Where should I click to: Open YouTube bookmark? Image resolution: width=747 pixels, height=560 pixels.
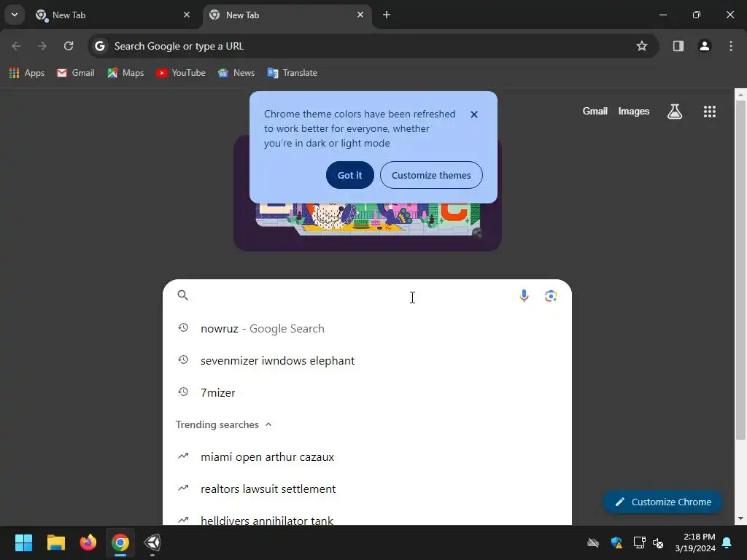pos(181,73)
